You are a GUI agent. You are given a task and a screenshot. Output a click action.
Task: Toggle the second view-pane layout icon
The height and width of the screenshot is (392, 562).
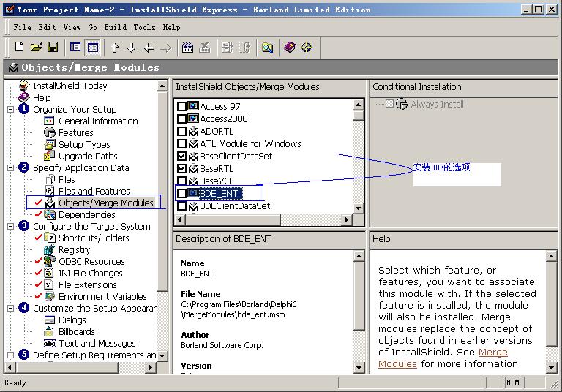pos(93,48)
